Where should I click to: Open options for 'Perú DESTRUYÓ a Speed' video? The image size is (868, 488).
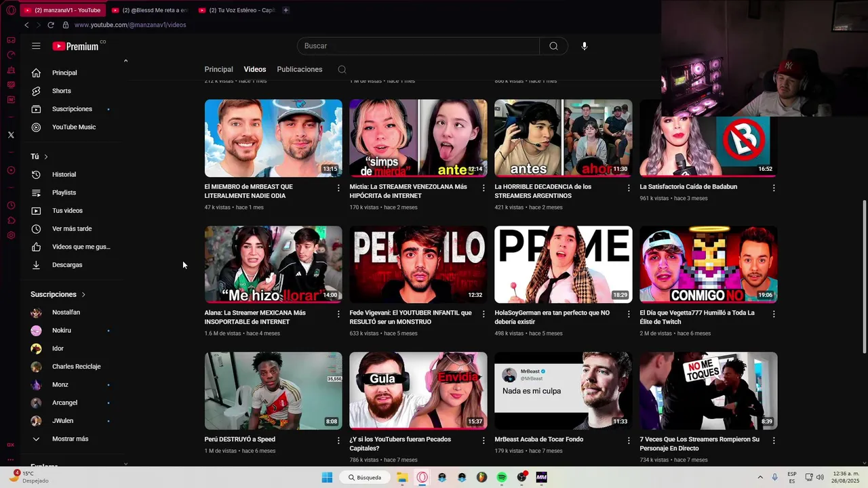(x=338, y=440)
